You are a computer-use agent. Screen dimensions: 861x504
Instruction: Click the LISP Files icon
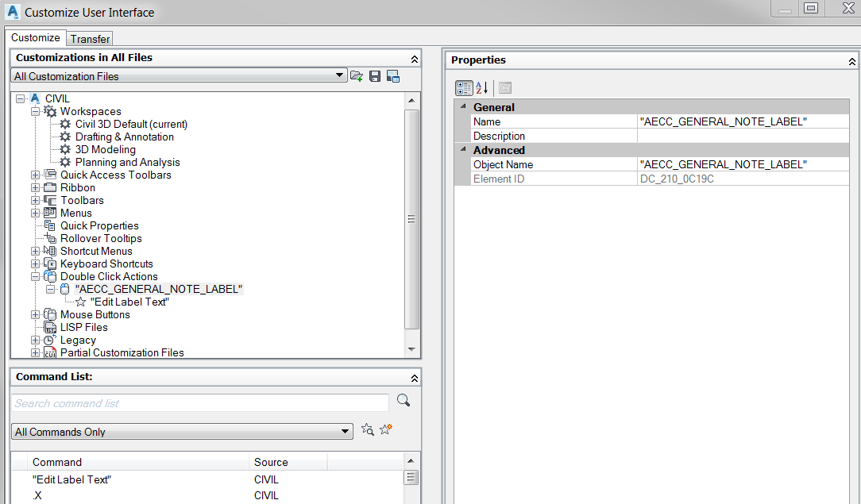(x=50, y=328)
